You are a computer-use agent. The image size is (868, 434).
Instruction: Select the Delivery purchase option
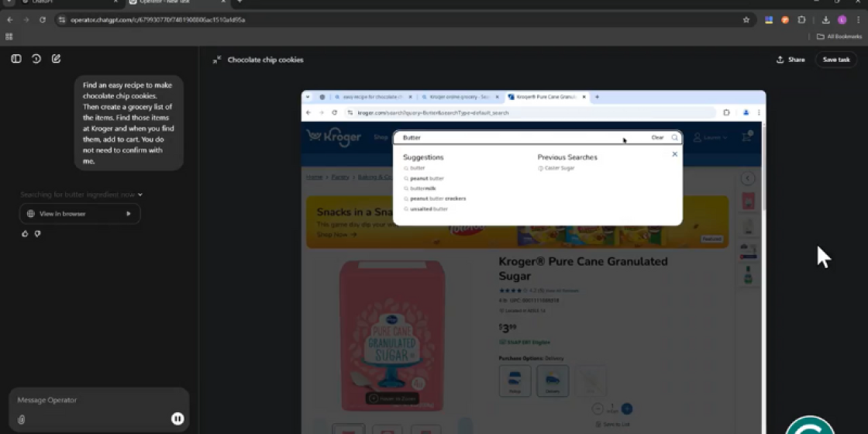(553, 381)
